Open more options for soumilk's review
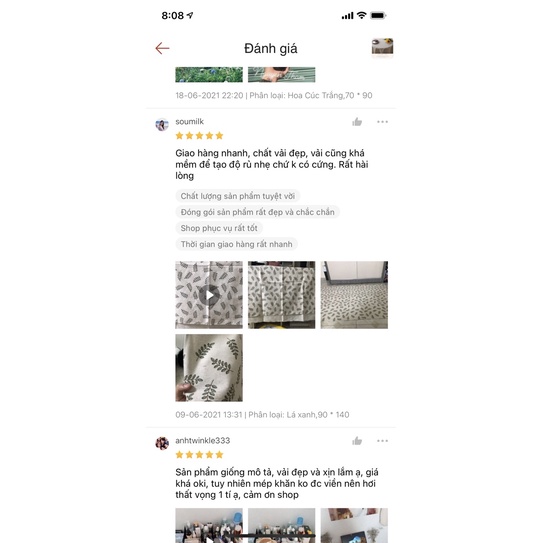The image size is (543, 543). 382,122
